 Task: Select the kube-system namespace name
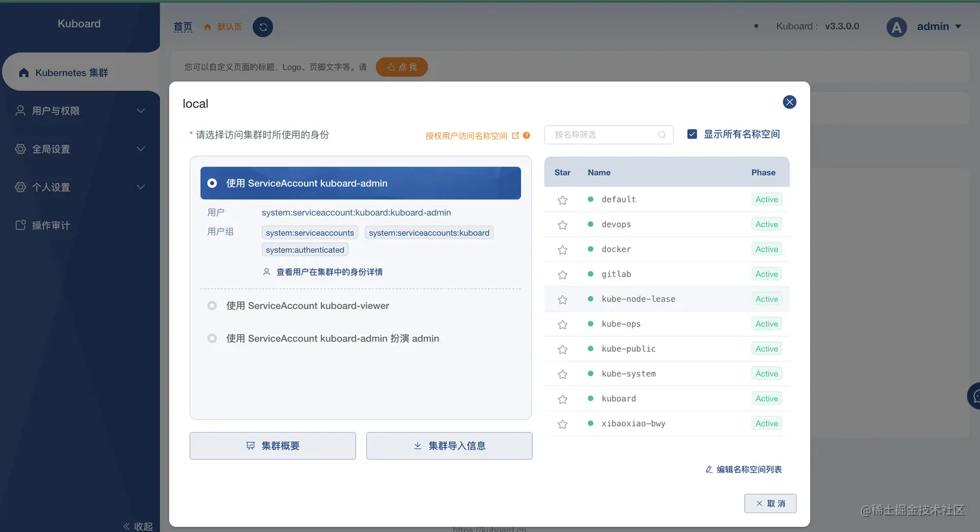629,374
